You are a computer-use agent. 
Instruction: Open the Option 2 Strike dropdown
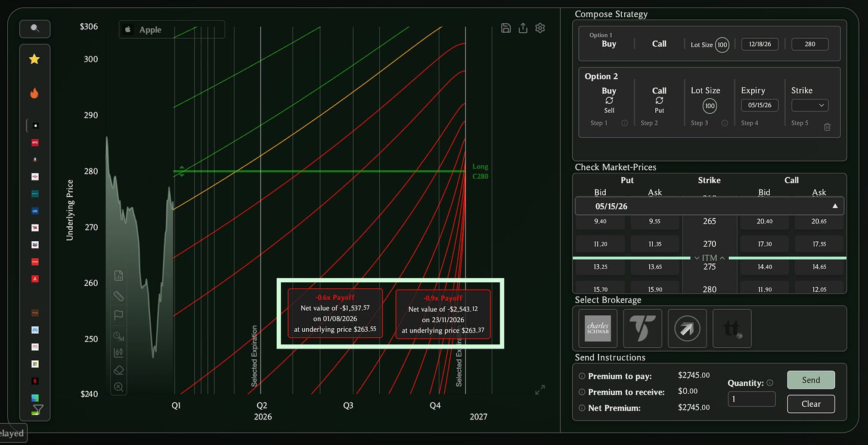(810, 105)
